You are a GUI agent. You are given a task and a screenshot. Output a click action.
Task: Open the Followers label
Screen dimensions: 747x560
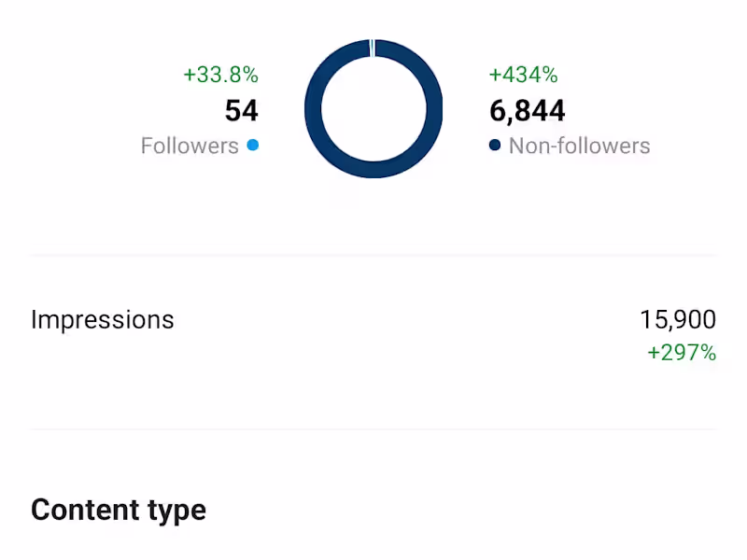pyautogui.click(x=190, y=146)
